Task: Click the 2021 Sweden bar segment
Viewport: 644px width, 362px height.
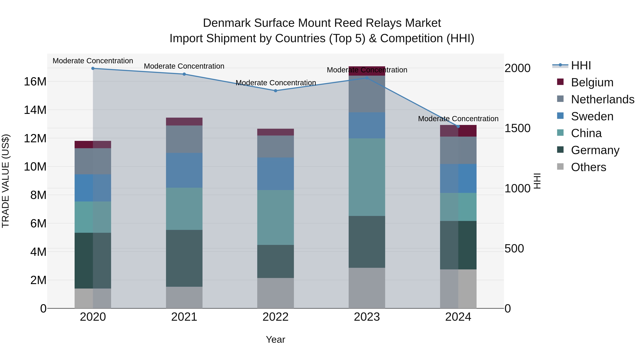Action: 184,170
